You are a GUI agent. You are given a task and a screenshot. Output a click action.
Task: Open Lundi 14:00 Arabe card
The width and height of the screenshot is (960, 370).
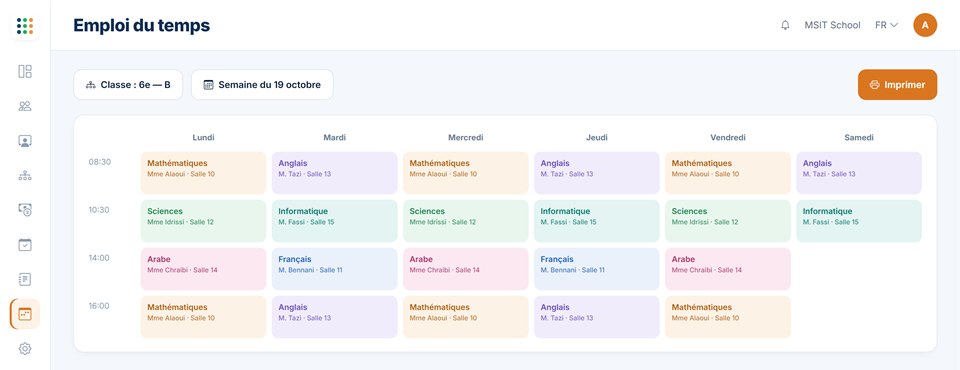[x=203, y=269]
